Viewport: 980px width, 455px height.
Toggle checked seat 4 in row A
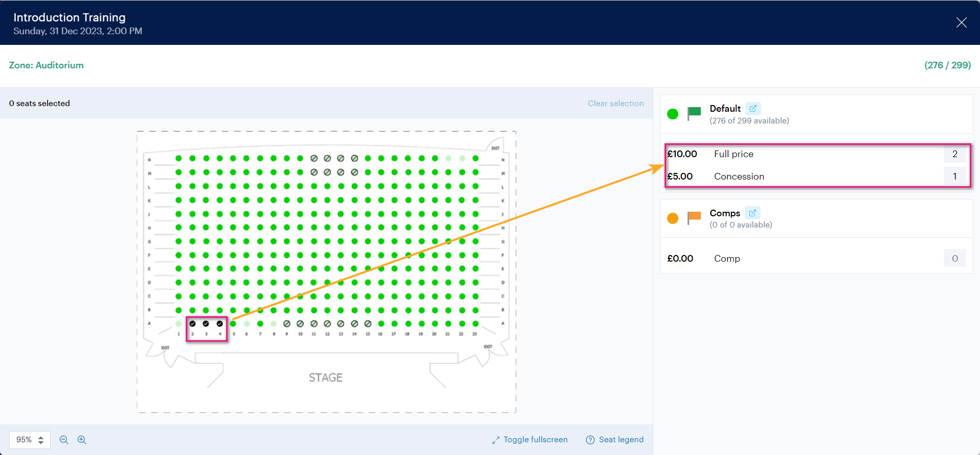click(219, 323)
